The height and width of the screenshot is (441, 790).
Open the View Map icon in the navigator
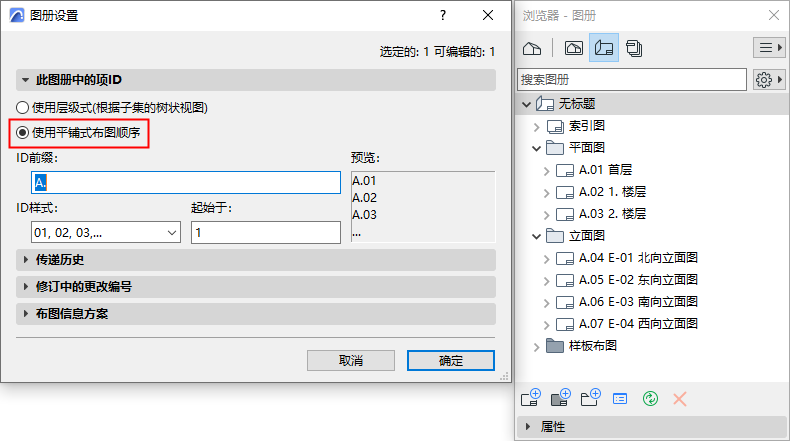pos(573,48)
